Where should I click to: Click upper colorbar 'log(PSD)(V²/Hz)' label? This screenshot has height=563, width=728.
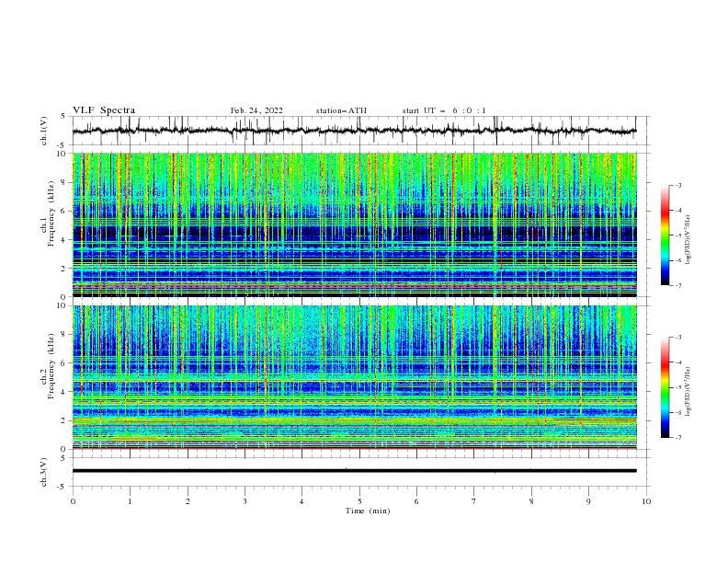(x=688, y=239)
